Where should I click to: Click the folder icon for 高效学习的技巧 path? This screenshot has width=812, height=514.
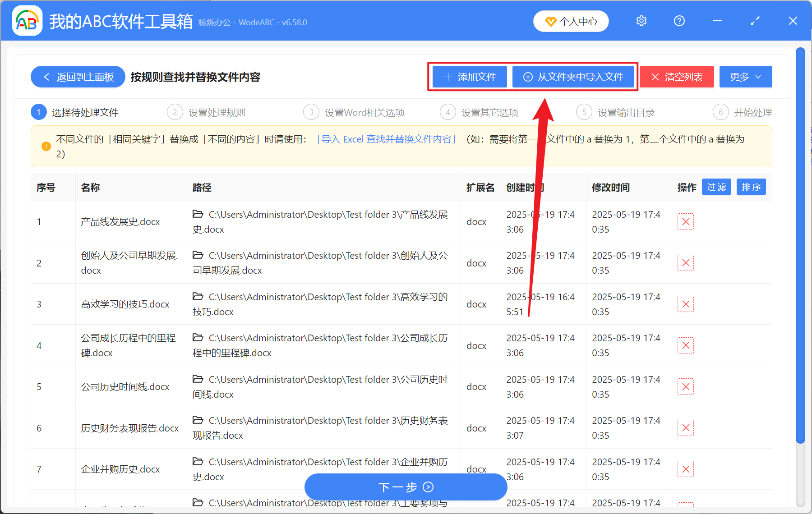[x=198, y=297]
